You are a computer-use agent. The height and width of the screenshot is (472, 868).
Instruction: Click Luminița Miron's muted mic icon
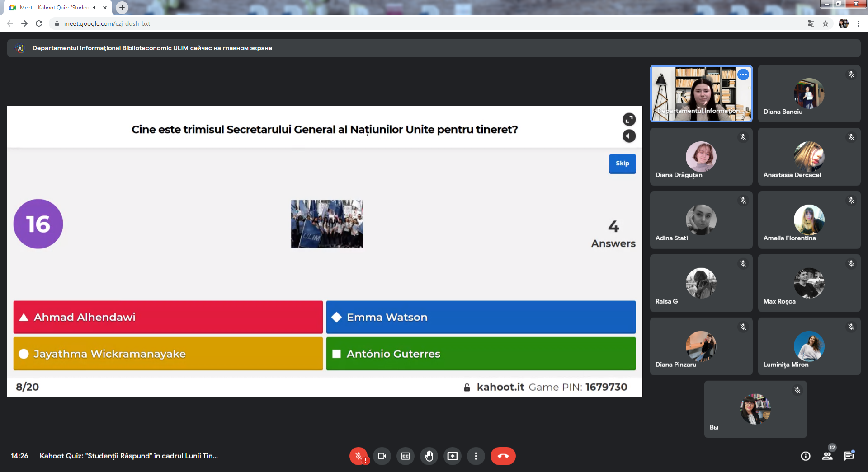851,327
